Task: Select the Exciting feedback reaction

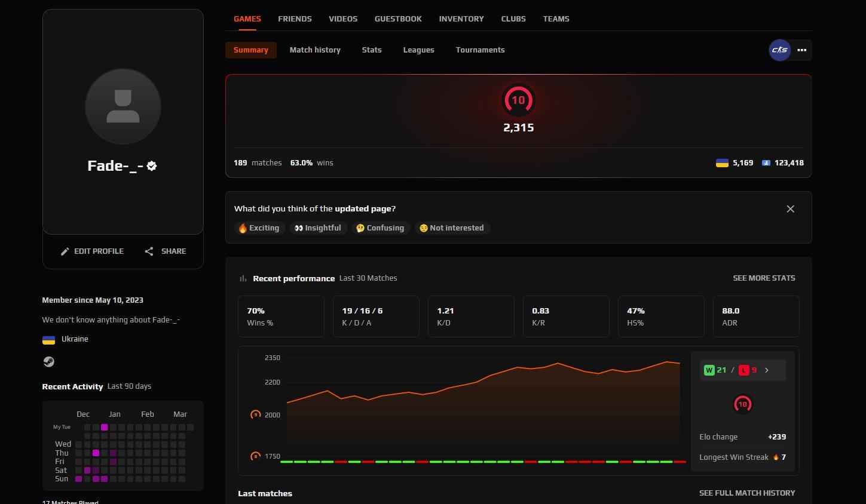Action: 259,228
